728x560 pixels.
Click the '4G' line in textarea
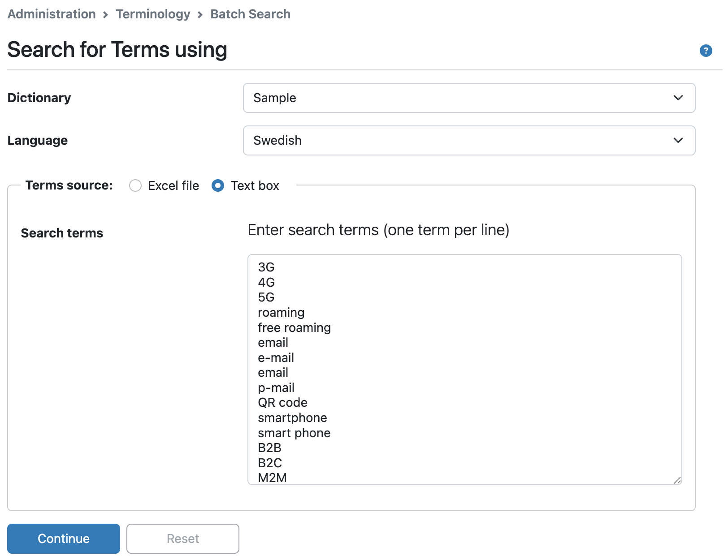click(x=266, y=282)
